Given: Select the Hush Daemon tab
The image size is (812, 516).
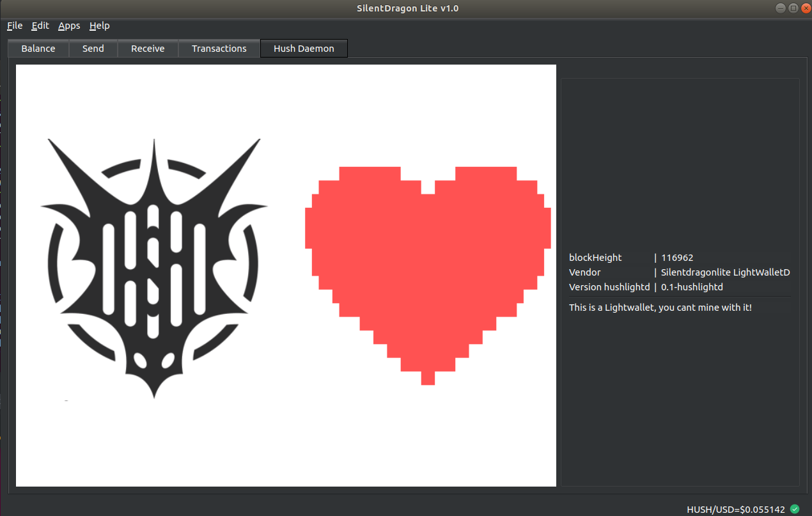Looking at the screenshot, I should click(304, 49).
